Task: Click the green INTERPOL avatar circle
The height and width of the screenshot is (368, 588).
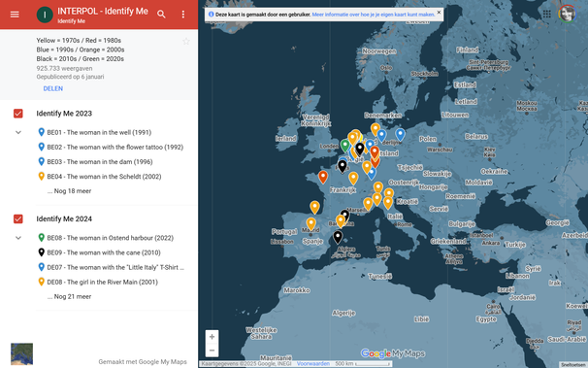Action: [x=45, y=15]
